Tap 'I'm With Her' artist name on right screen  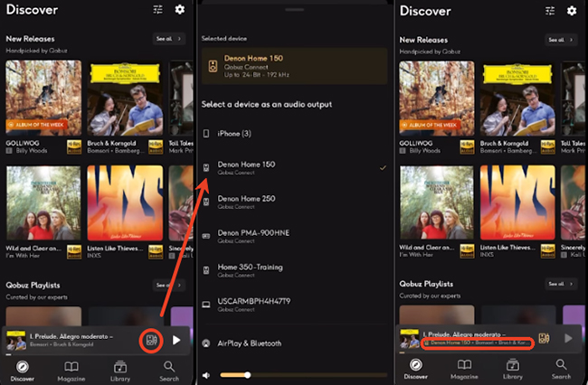pos(416,254)
